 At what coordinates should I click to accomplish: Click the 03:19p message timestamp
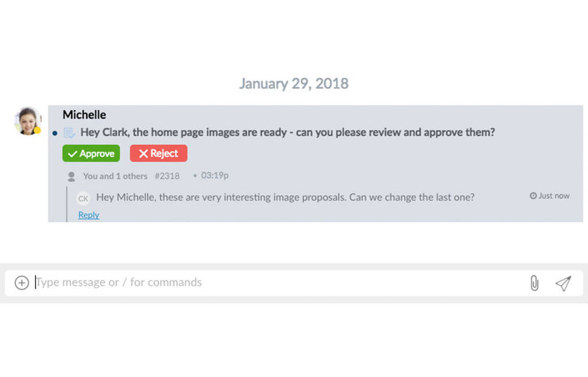click(214, 176)
